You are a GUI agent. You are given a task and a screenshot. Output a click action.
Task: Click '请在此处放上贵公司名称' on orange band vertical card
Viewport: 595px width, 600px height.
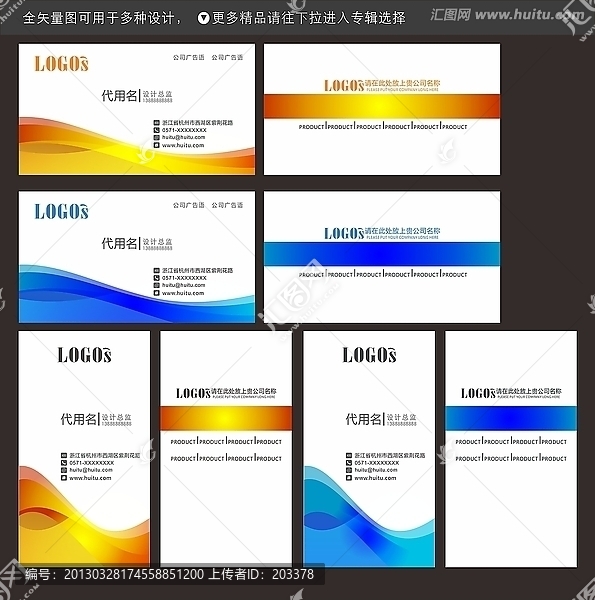[244, 391]
